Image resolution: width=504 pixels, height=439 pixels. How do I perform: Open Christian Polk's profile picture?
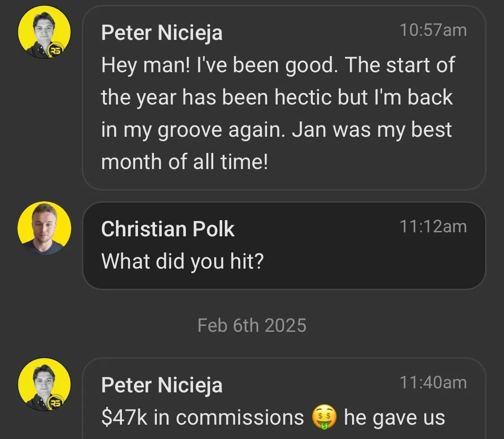coord(44,228)
